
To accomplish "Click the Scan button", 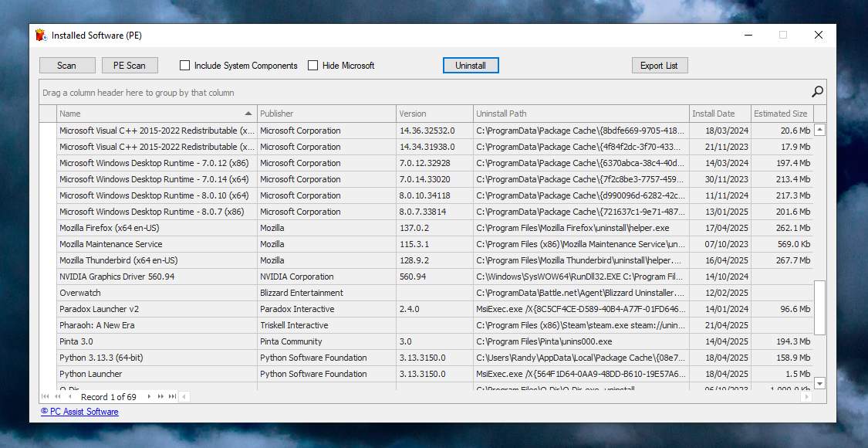I will coord(67,66).
